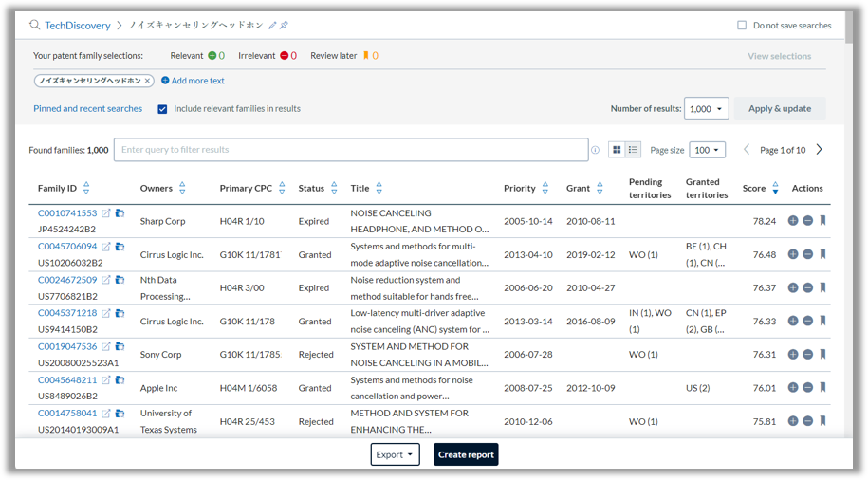Remove the ノイズキャンセリングヘッドホン search tag
Screen dimensions: 868x480
[147, 81]
